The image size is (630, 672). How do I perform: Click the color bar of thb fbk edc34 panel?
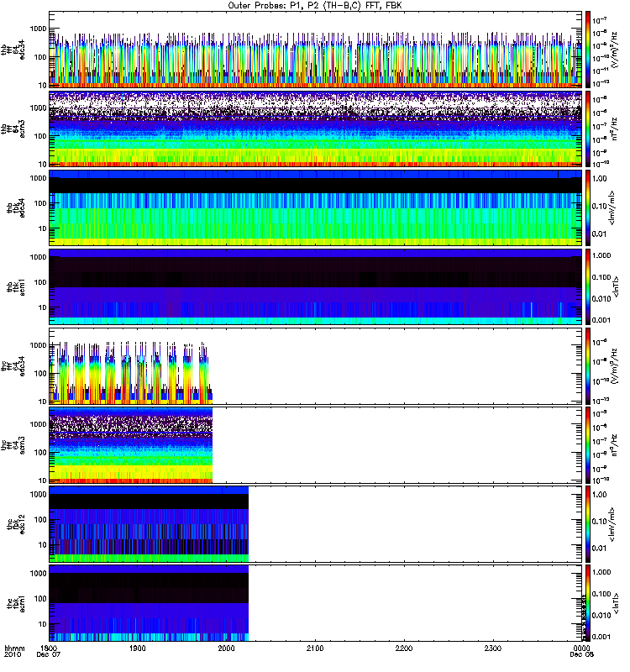click(588, 207)
